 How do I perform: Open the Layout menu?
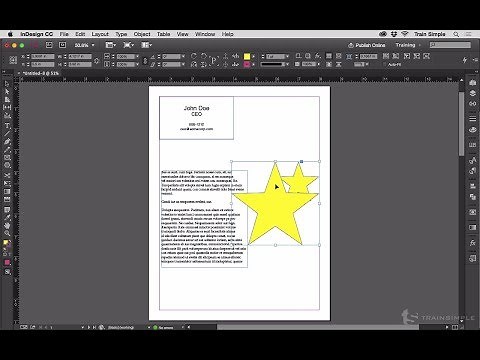pyautogui.click(x=100, y=34)
